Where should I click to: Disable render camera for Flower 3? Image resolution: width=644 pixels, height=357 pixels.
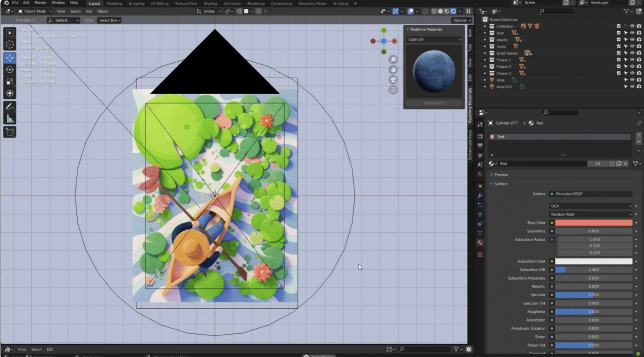(x=639, y=73)
